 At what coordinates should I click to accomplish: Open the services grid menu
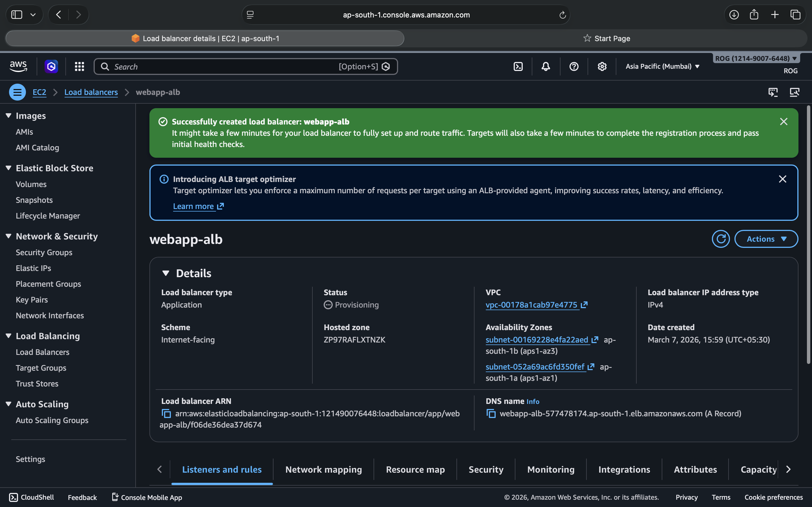pyautogui.click(x=79, y=66)
